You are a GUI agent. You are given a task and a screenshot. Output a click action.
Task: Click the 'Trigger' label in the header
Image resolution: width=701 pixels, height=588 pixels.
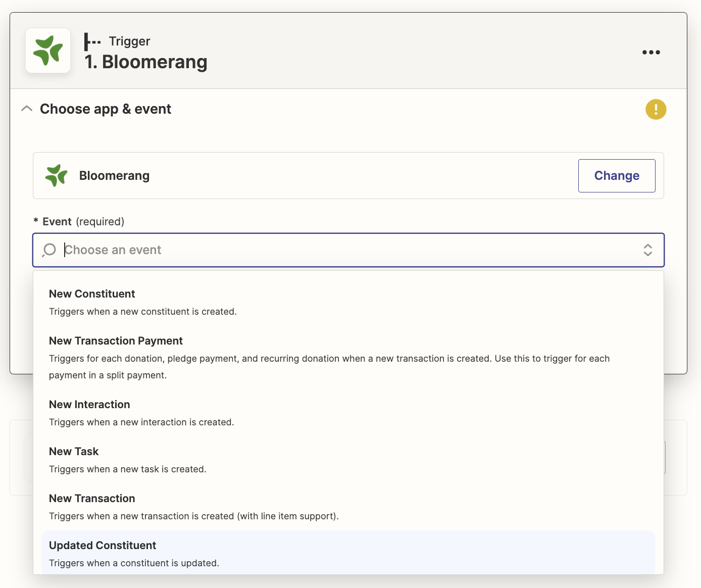click(x=130, y=41)
